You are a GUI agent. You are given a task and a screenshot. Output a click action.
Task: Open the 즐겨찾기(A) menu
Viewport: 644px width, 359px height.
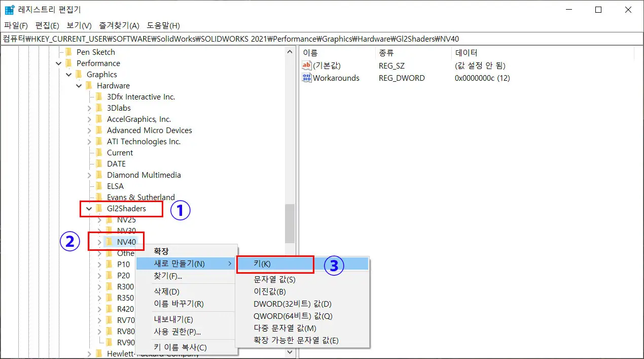point(119,25)
